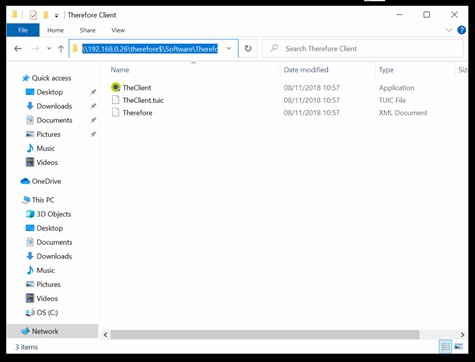Click the 'TUIC File' type cell
This screenshot has width=475, height=362.
click(x=392, y=100)
